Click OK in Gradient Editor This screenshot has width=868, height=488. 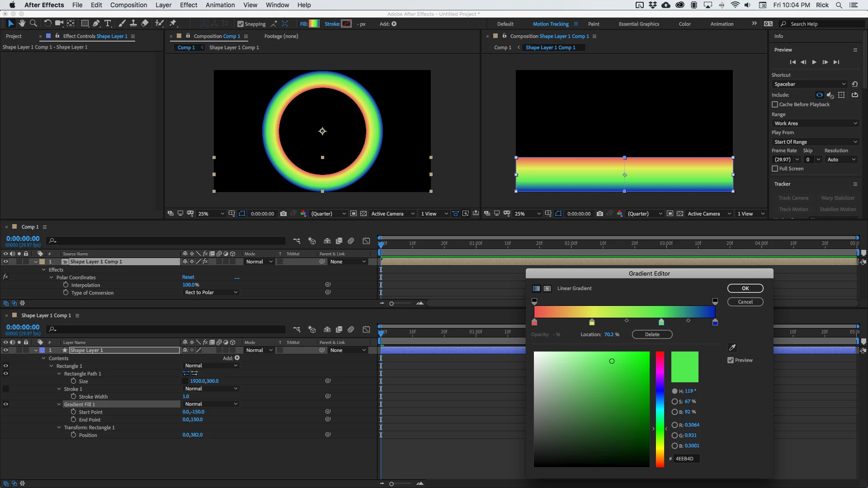[745, 288]
